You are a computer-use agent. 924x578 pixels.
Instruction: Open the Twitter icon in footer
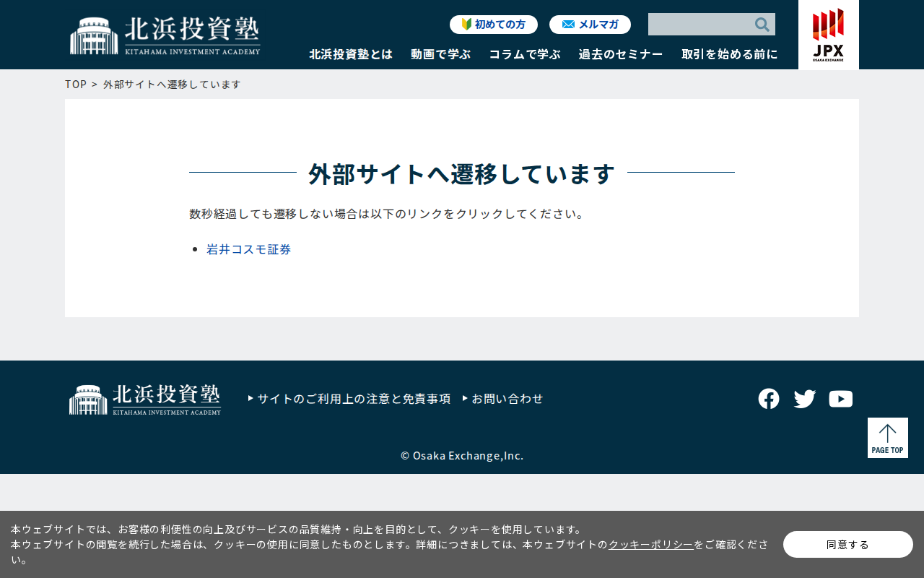[805, 399]
